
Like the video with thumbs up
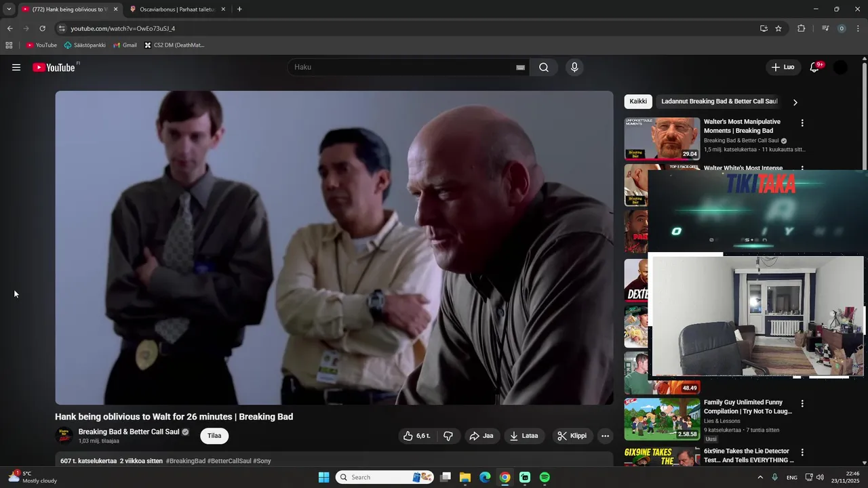click(x=416, y=436)
